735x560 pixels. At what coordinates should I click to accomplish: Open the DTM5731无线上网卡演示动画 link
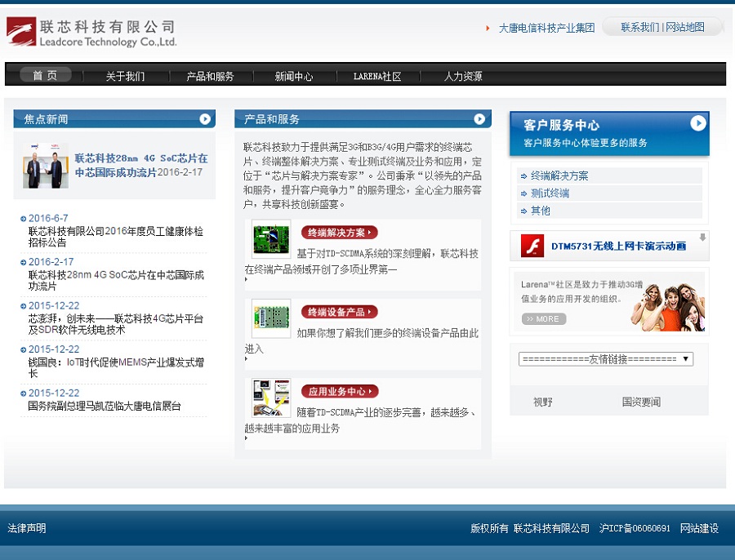(x=618, y=246)
